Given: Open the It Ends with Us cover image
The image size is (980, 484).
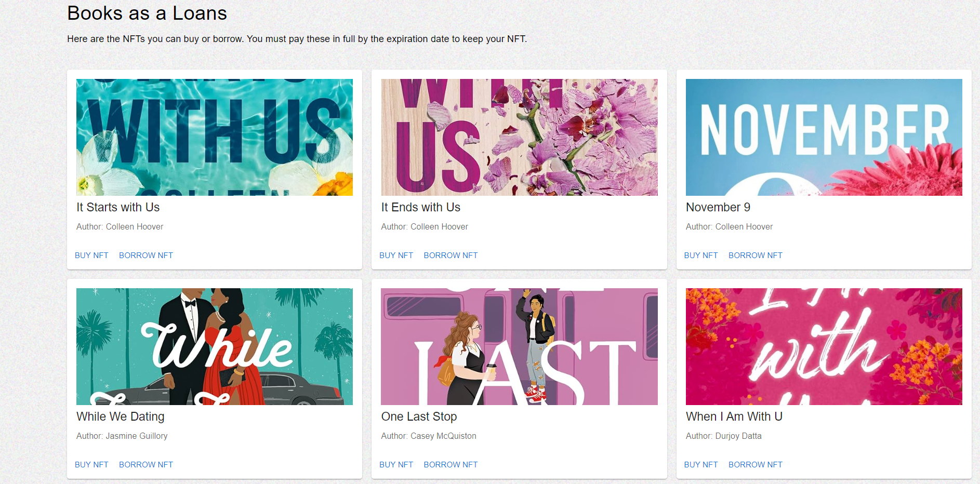Looking at the screenshot, I should pyautogui.click(x=519, y=137).
